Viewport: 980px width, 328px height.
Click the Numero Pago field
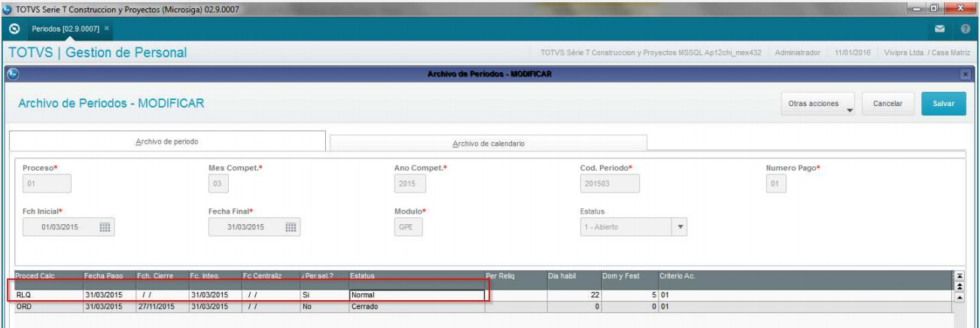pos(778,184)
